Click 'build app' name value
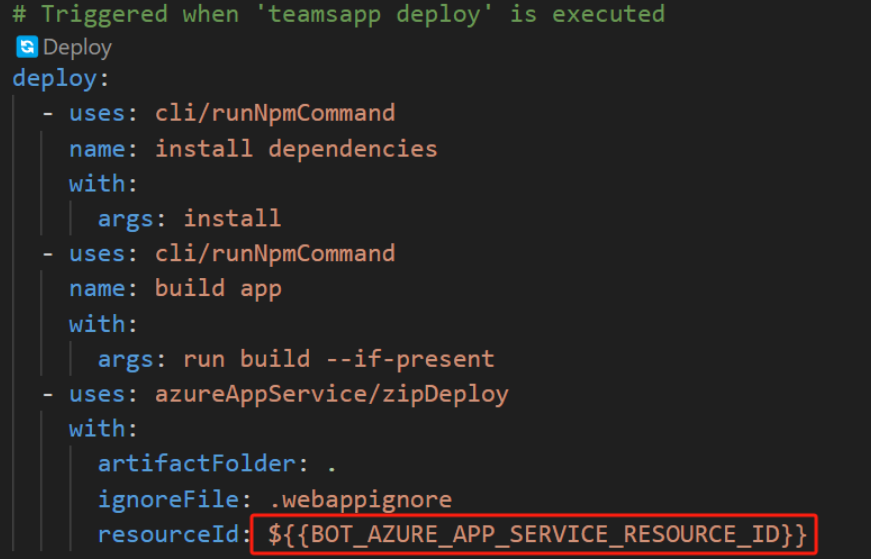The width and height of the screenshot is (871, 559). (x=218, y=289)
